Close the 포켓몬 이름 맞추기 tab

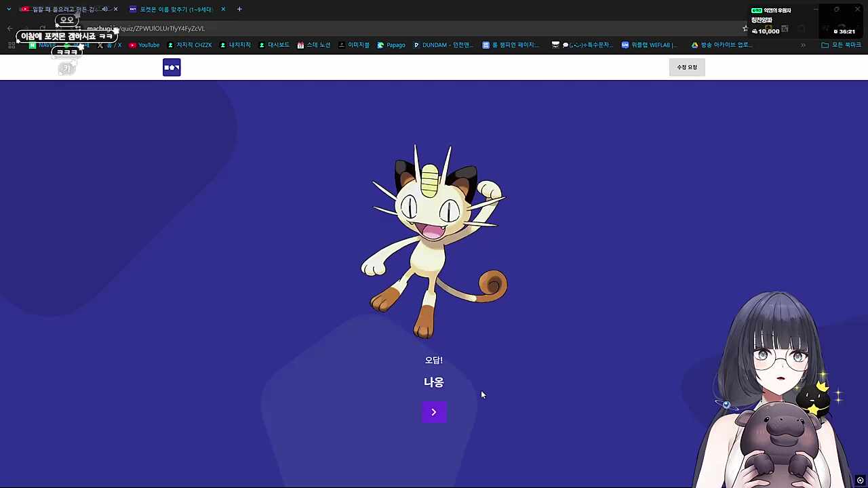pyautogui.click(x=223, y=9)
